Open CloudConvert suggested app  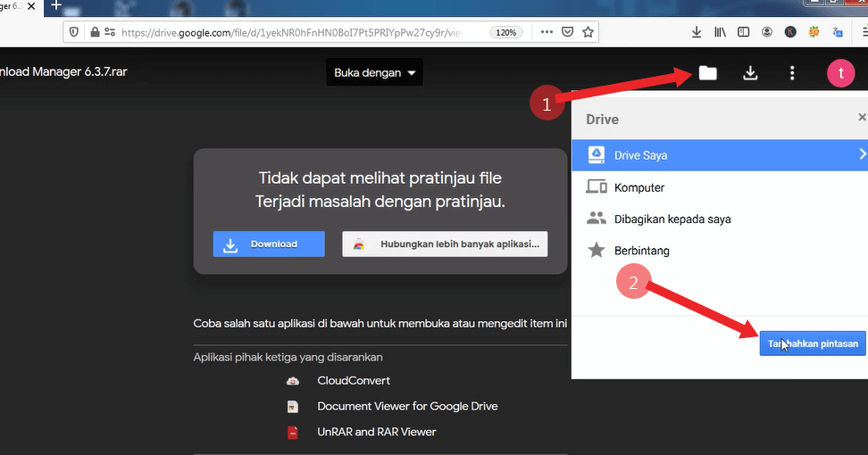point(353,380)
